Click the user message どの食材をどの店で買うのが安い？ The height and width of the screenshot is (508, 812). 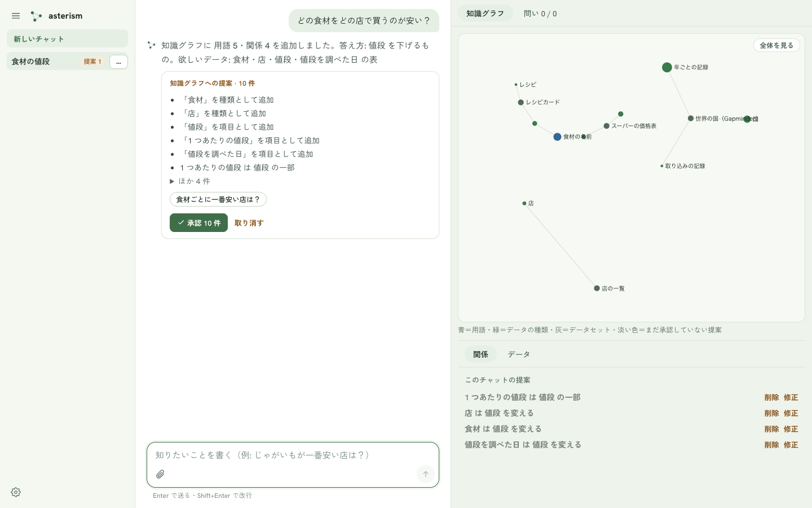pos(364,20)
